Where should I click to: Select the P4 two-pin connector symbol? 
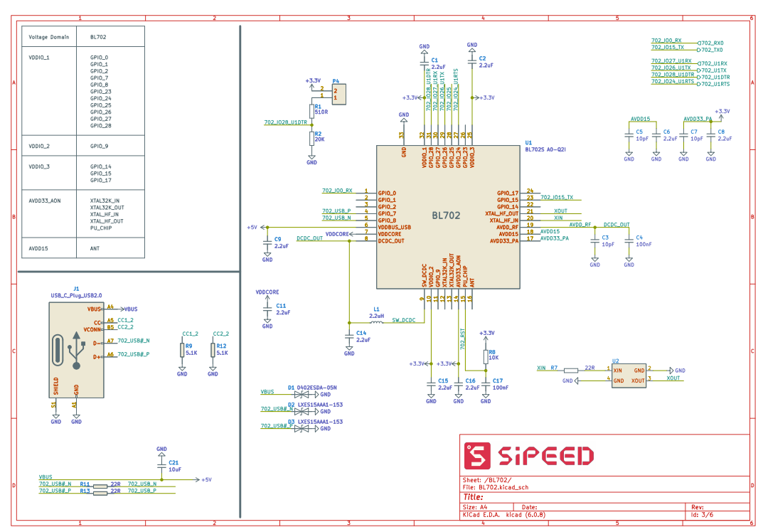click(338, 94)
